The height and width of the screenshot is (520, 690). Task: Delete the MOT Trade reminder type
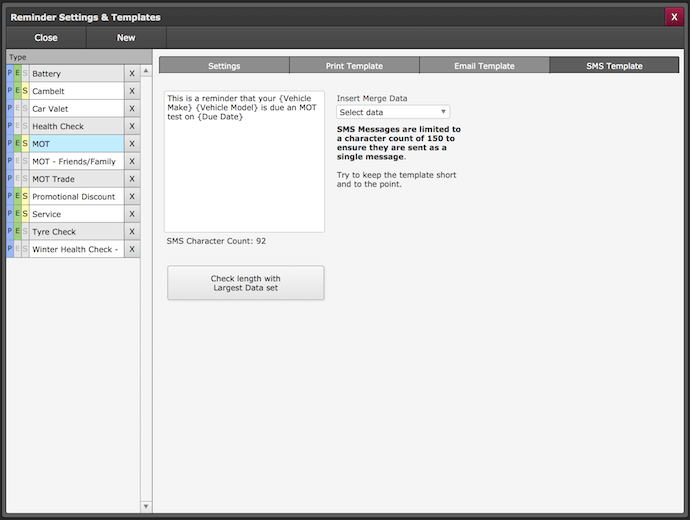[131, 179]
